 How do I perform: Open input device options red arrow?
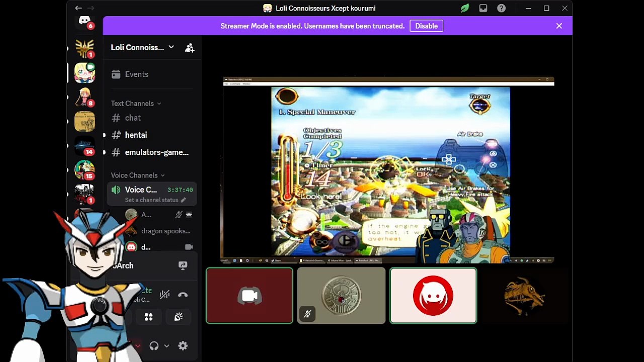(137, 346)
